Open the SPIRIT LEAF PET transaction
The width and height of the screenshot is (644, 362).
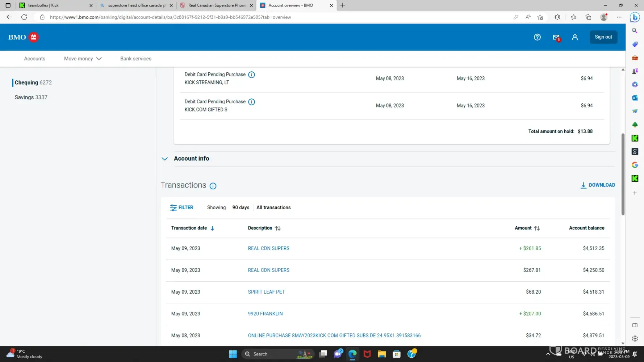[x=266, y=292]
